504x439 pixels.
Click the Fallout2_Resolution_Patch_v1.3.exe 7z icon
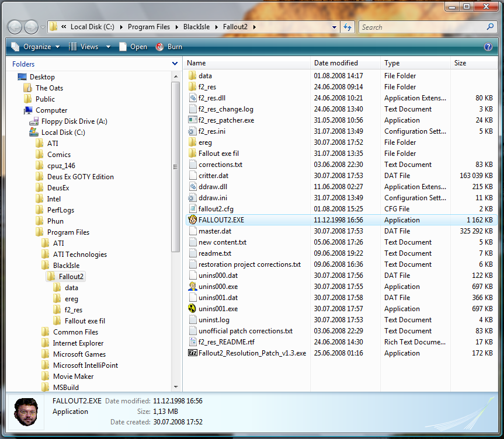pos(192,353)
